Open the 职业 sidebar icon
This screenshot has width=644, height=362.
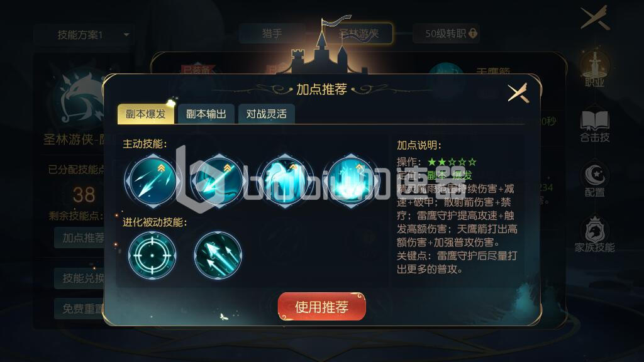[x=594, y=69]
